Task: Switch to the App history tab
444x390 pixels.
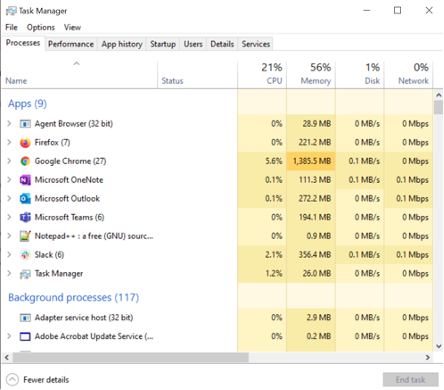Action: [x=122, y=44]
